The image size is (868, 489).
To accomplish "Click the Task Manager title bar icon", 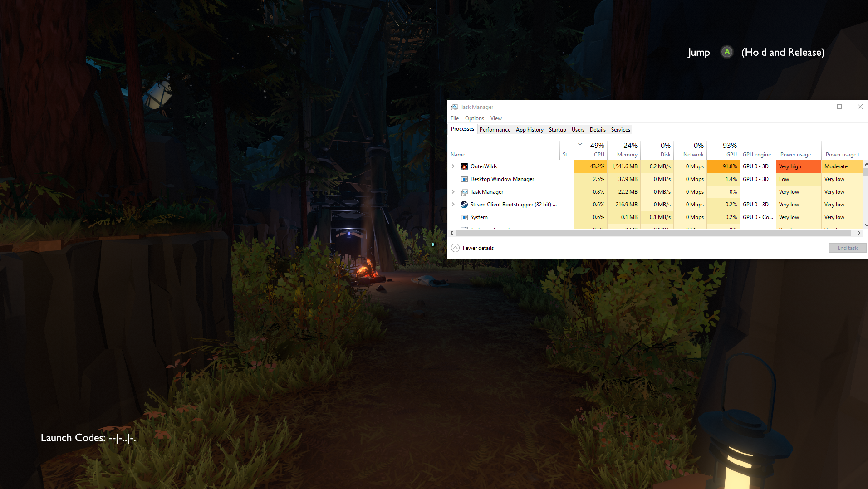I will click(x=455, y=107).
